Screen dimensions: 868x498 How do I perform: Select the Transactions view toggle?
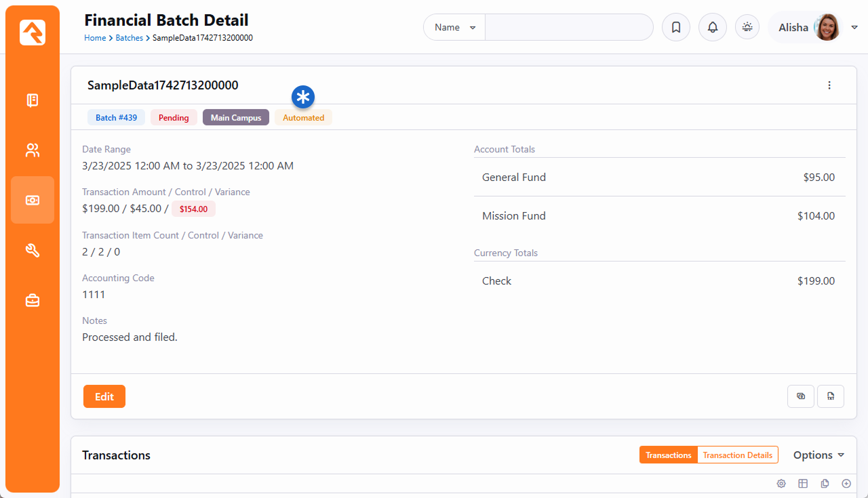668,455
